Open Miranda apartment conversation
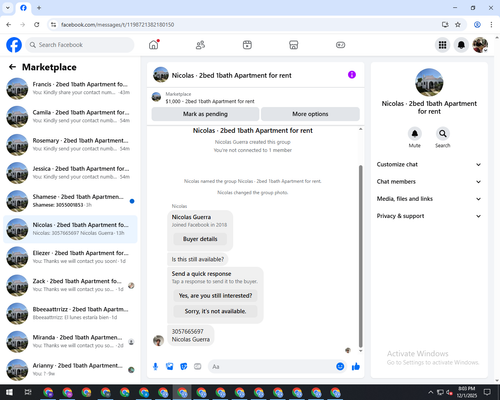The height and width of the screenshot is (400, 500). [70, 342]
